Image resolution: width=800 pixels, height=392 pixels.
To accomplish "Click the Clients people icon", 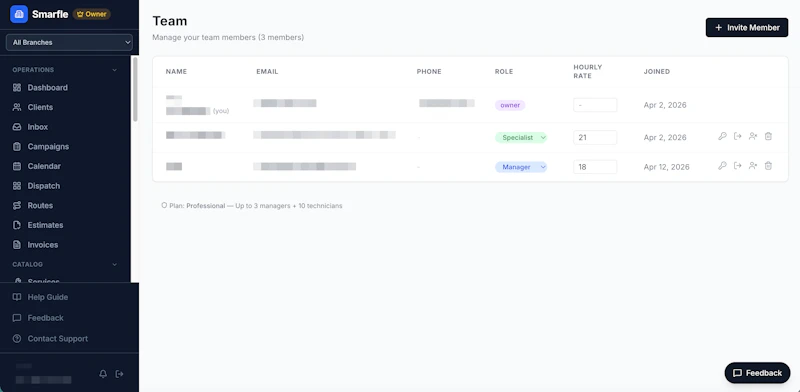I will 17,107.
